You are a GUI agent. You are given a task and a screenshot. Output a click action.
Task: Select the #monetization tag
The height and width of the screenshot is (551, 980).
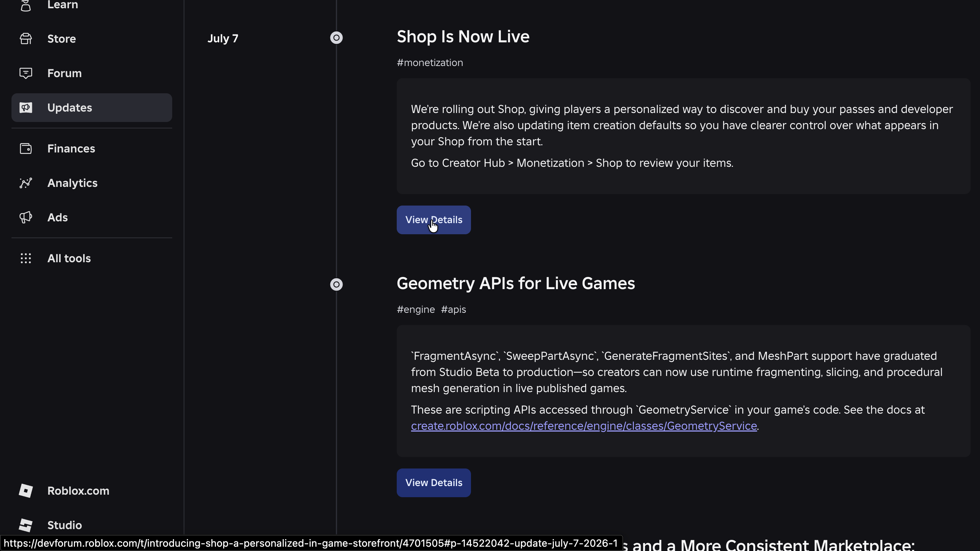pos(430,63)
